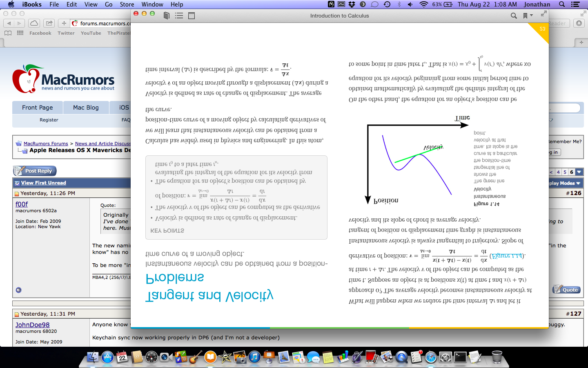Open JohnDoe98 user profile link

32,325
